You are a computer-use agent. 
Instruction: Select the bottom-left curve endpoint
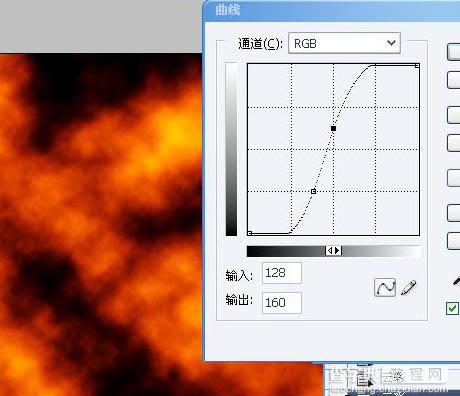(250, 233)
